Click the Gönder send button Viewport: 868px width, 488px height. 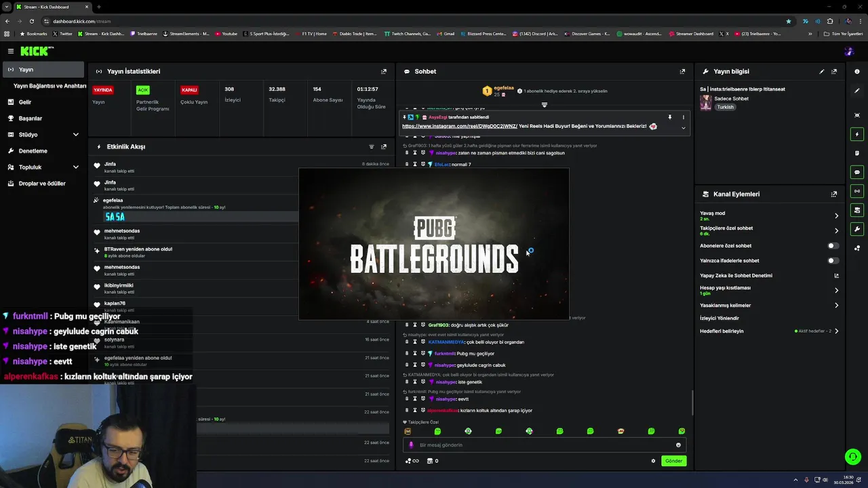click(674, 461)
